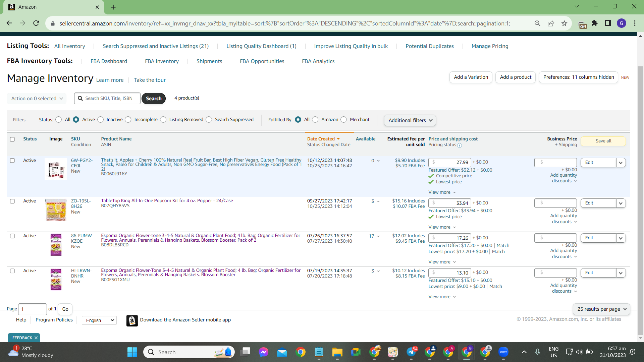
Task: Open FBA Shipments link
Action: coord(209,61)
